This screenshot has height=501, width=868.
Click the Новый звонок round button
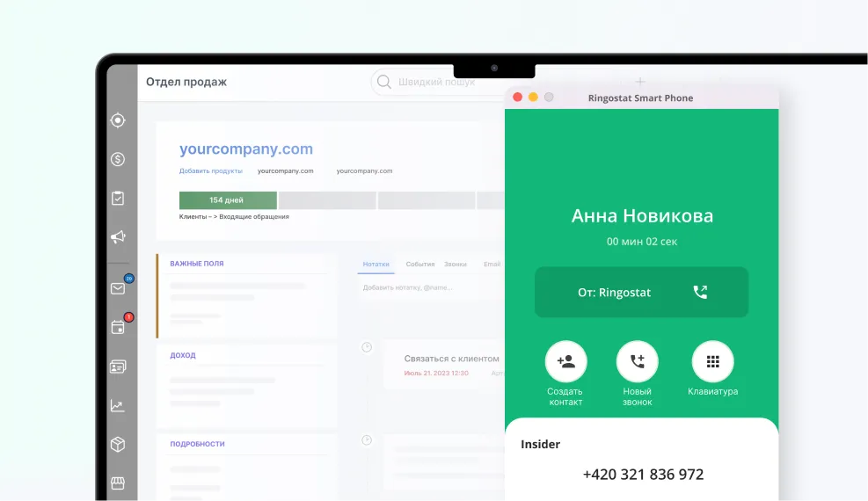638,361
